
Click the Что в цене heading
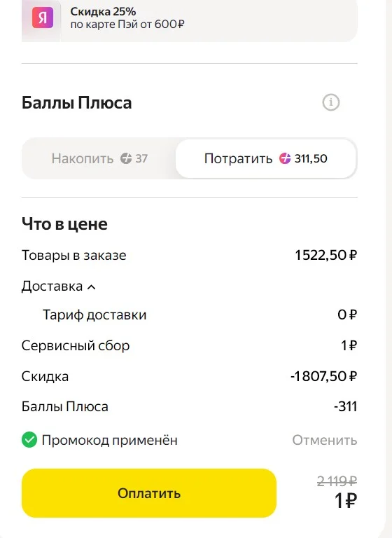(x=64, y=224)
